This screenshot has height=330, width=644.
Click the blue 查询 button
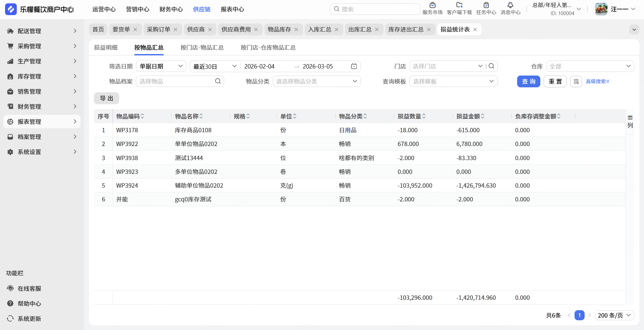tap(528, 82)
